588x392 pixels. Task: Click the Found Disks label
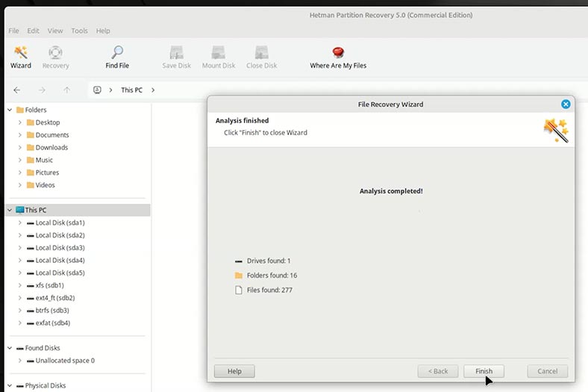[x=43, y=348]
